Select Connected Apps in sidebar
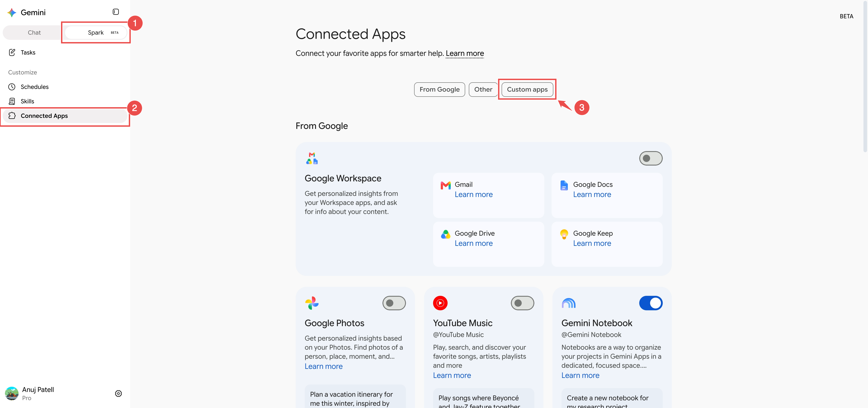This screenshot has height=408, width=868. [65, 116]
